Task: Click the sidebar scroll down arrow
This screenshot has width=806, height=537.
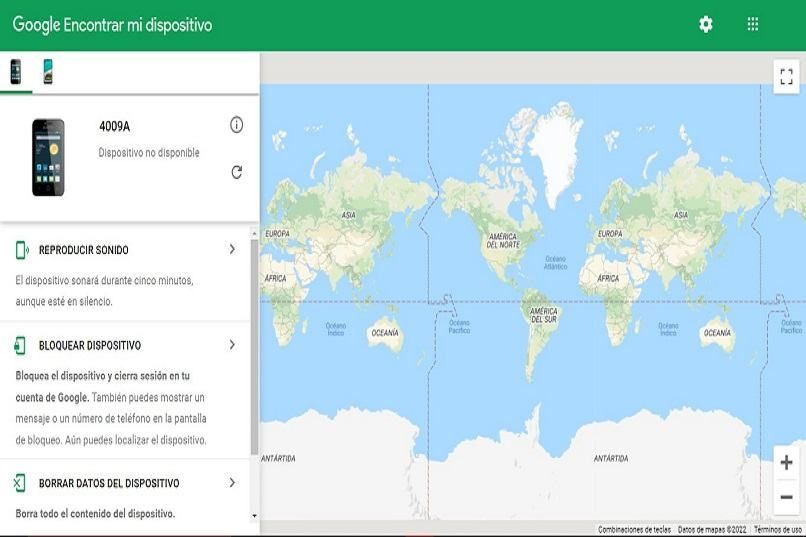Action: click(x=254, y=516)
